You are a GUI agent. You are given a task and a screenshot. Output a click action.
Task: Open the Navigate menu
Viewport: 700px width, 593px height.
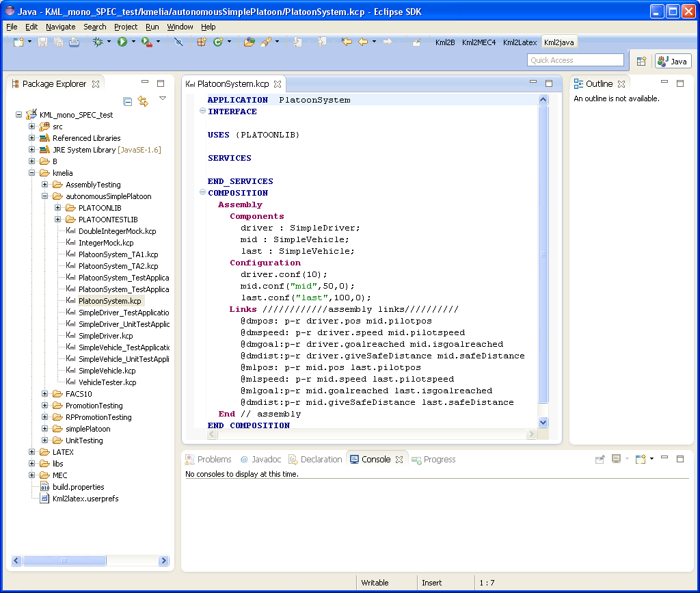61,27
